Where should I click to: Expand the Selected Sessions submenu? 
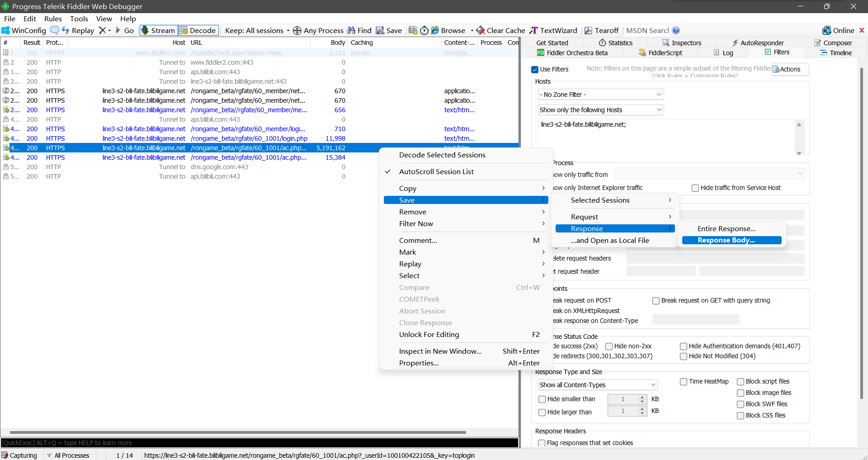click(615, 200)
